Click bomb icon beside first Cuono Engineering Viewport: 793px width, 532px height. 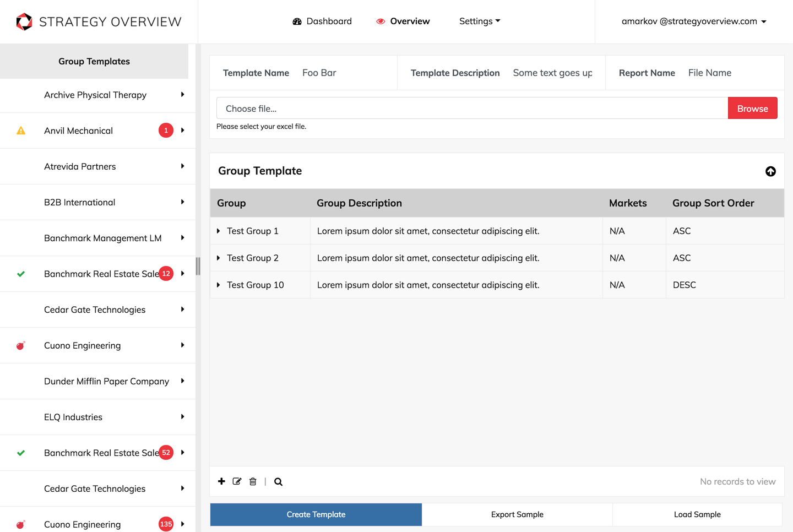tap(21, 345)
